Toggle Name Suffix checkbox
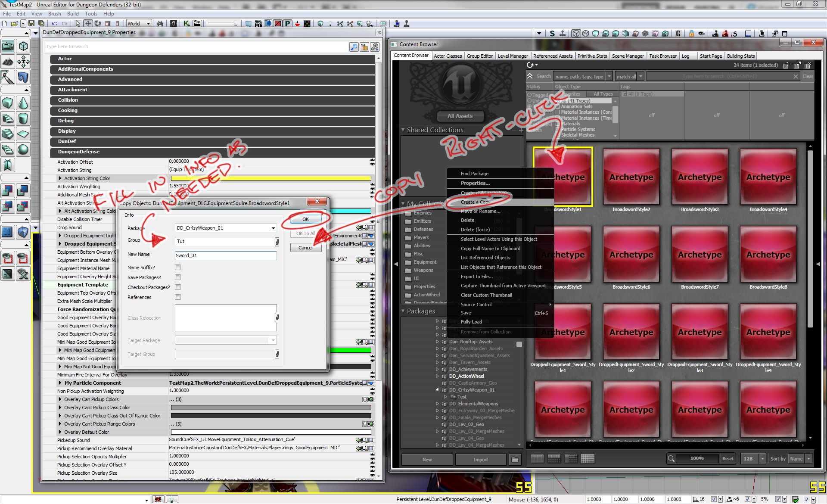 point(177,268)
